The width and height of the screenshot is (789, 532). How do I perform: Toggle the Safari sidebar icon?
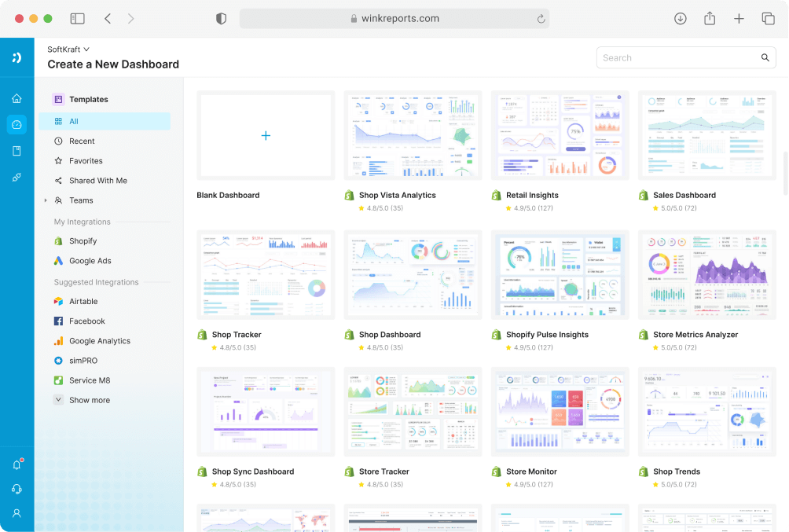tap(78, 19)
